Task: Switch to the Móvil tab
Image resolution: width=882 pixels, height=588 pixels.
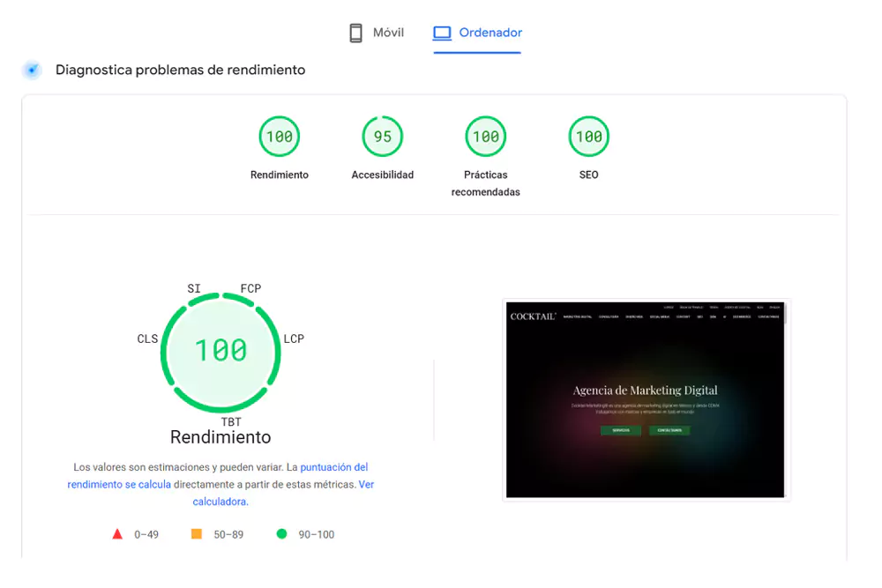Action: coord(375,32)
